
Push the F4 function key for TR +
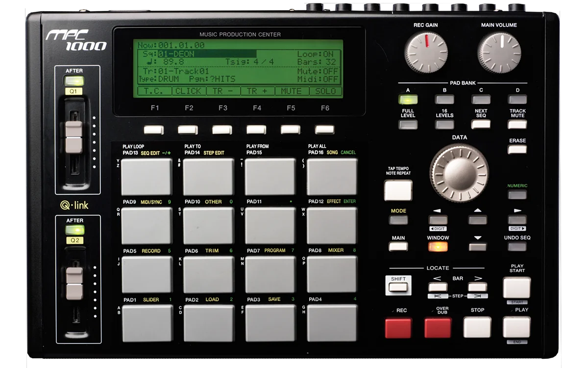pos(256,130)
